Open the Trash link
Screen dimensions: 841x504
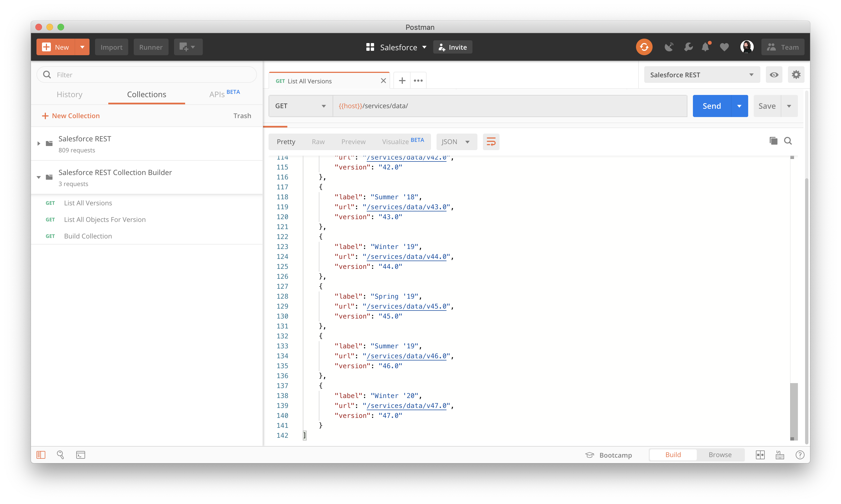242,116
